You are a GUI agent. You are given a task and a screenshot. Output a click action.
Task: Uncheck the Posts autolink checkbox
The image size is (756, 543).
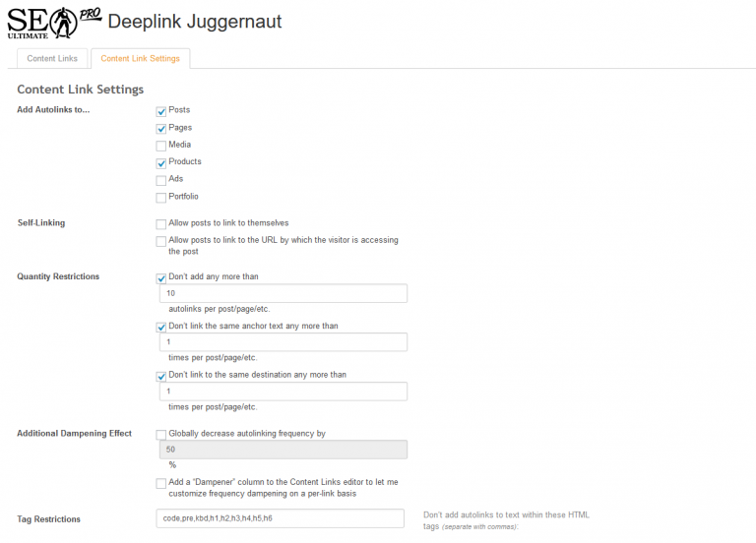161,111
